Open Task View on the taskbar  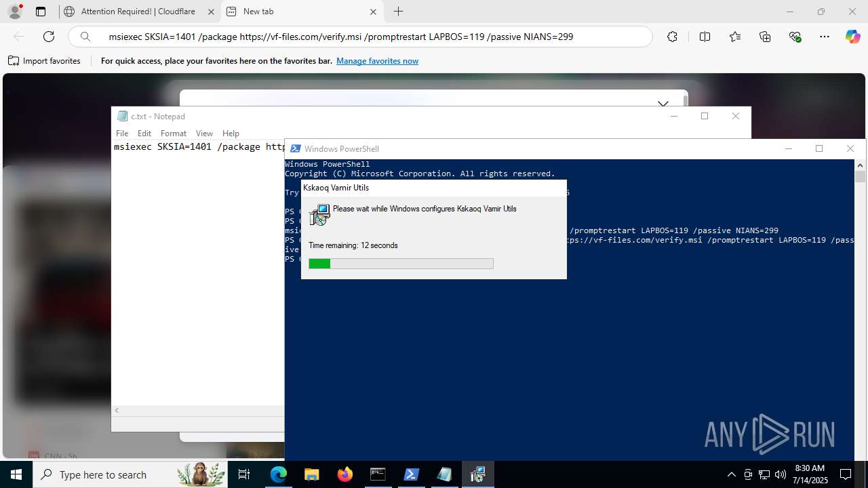coord(244,474)
